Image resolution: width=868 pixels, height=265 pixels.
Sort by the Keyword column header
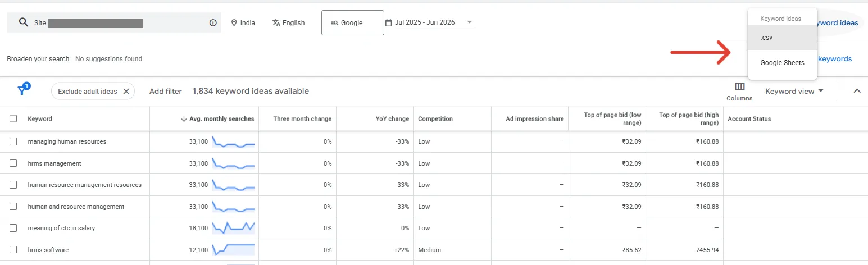click(x=40, y=119)
